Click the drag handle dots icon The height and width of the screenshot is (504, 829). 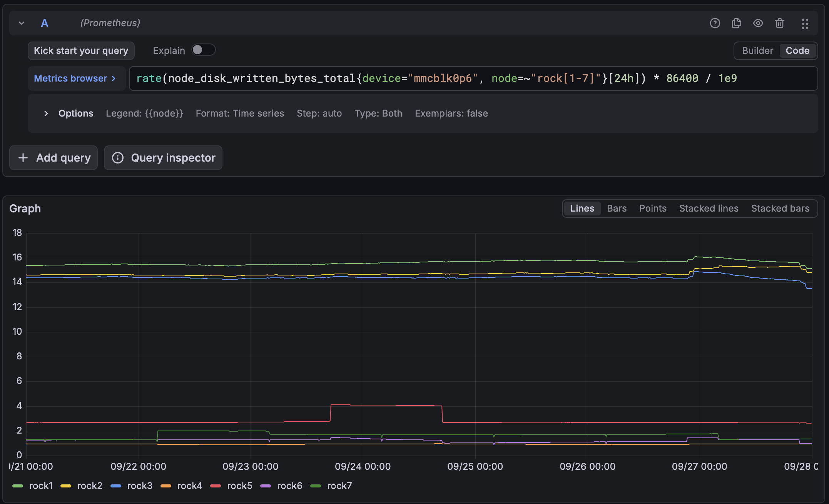[x=805, y=23]
